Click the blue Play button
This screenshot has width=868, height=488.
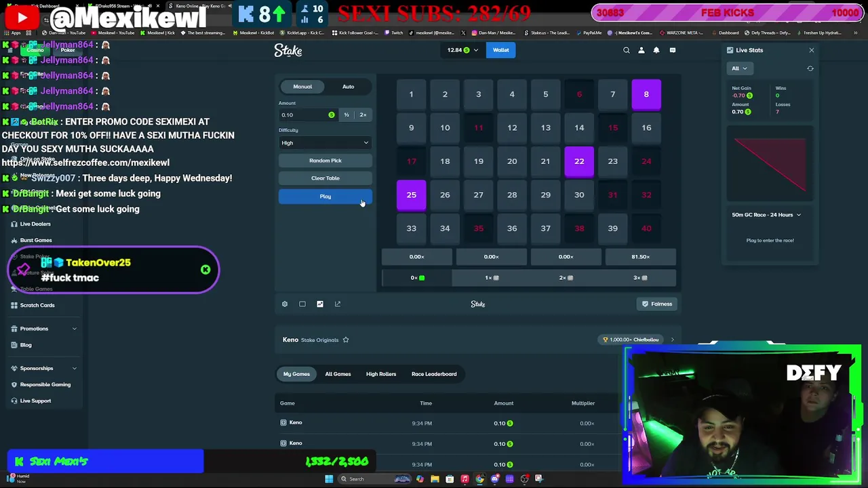point(325,197)
